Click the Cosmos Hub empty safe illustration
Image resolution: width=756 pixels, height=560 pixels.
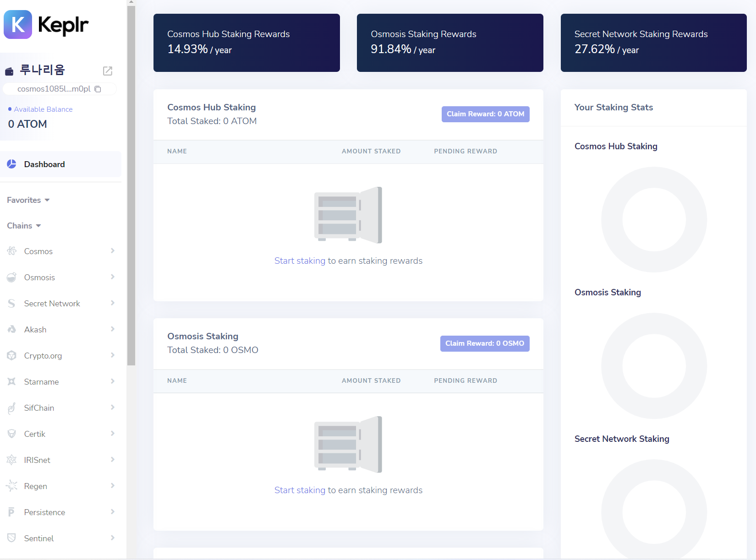coord(348,215)
